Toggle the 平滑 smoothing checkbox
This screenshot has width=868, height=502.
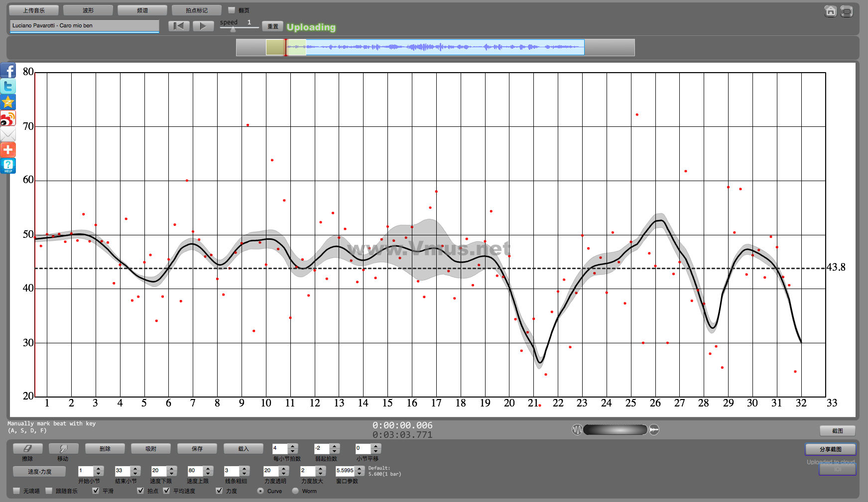(96, 491)
